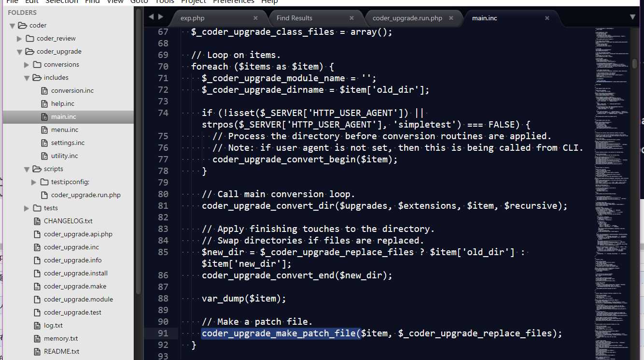Close the exp.php tab
The height and width of the screenshot is (360, 644).
(256, 18)
